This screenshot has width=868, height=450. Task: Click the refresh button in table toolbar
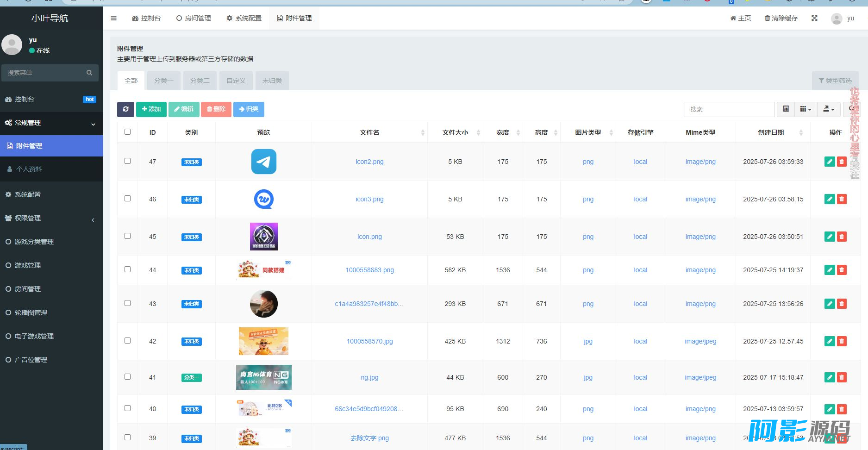point(125,109)
